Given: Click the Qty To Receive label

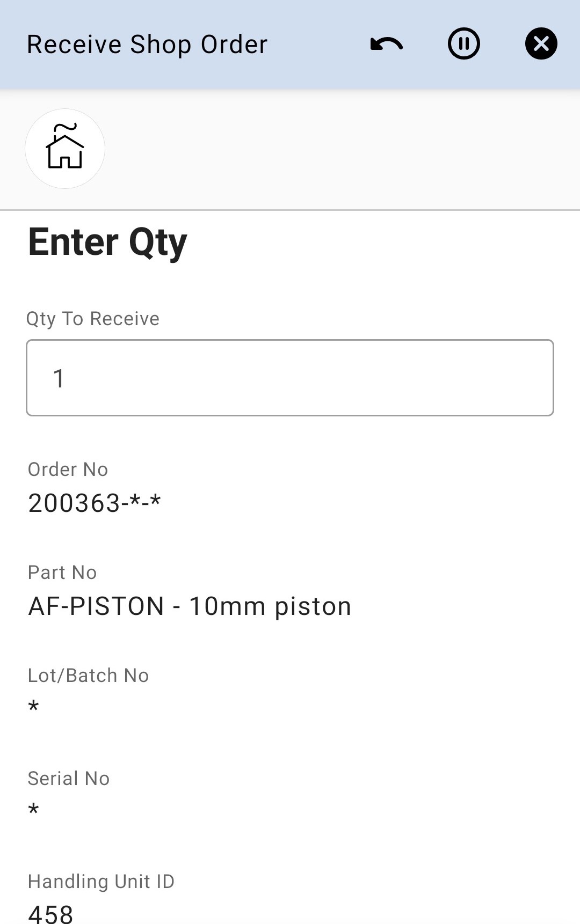Looking at the screenshot, I should [93, 319].
